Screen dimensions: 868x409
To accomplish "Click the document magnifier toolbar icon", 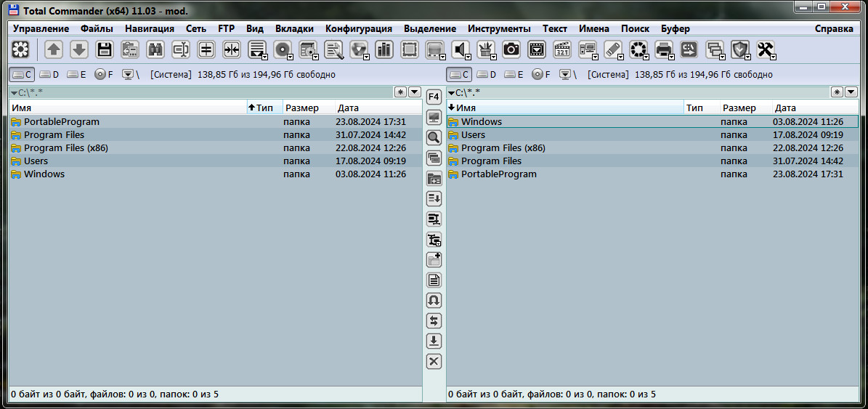I will click(334, 50).
